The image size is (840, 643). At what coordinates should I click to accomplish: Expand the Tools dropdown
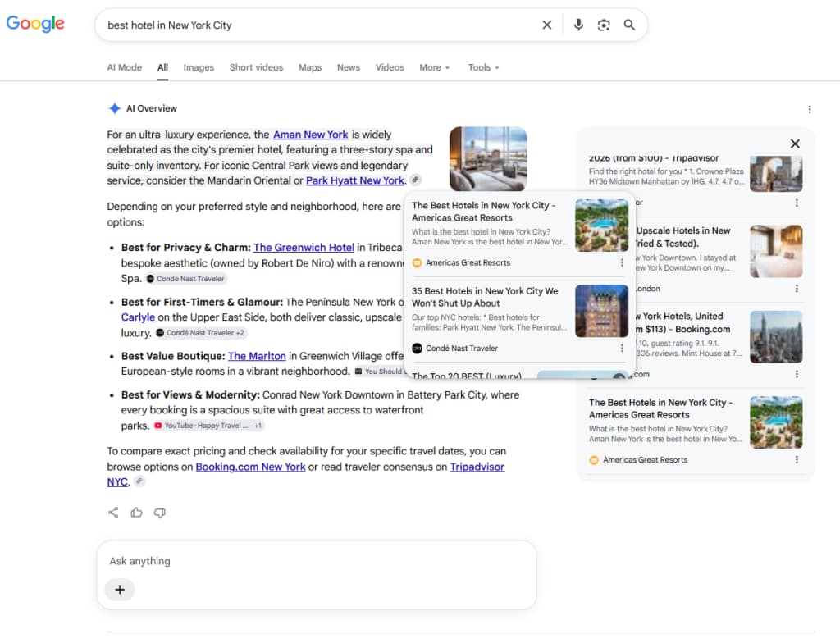tap(483, 67)
